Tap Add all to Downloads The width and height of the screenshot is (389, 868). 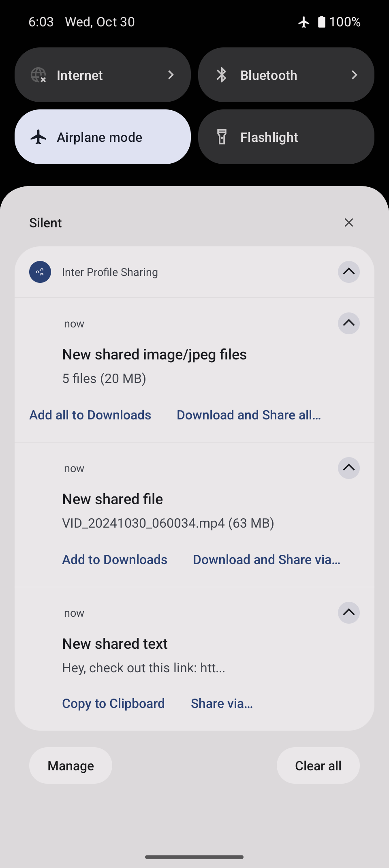point(90,415)
